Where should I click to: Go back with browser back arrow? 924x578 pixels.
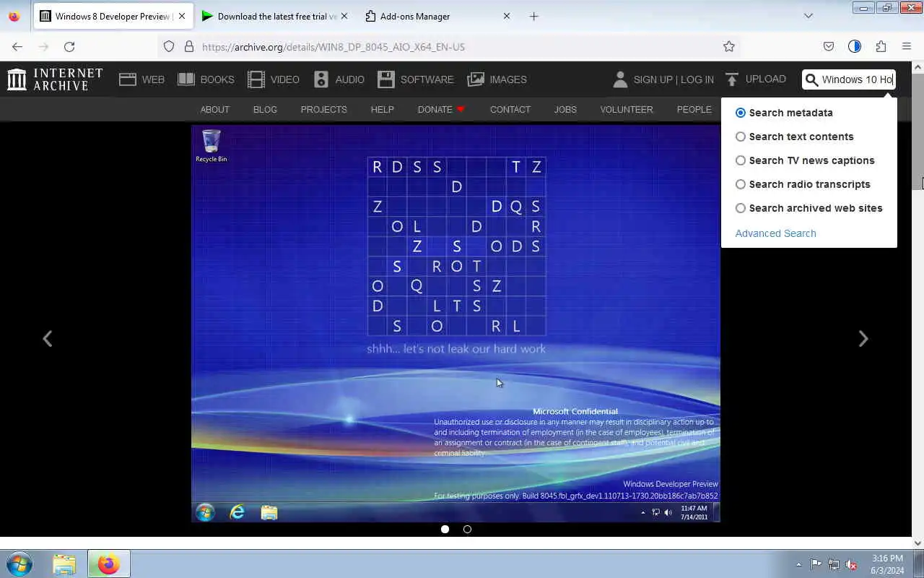click(x=17, y=46)
